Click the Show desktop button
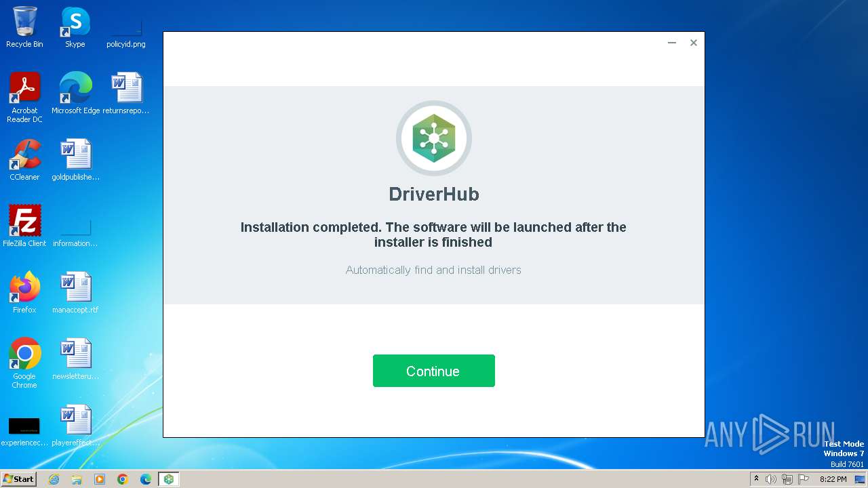Viewport: 868px width, 488px height. pos(860,479)
